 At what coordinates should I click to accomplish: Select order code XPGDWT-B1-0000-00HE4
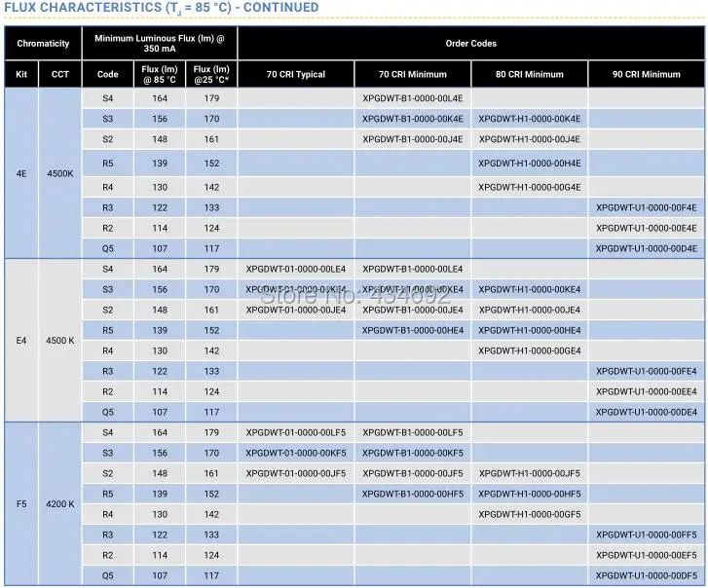(x=412, y=330)
